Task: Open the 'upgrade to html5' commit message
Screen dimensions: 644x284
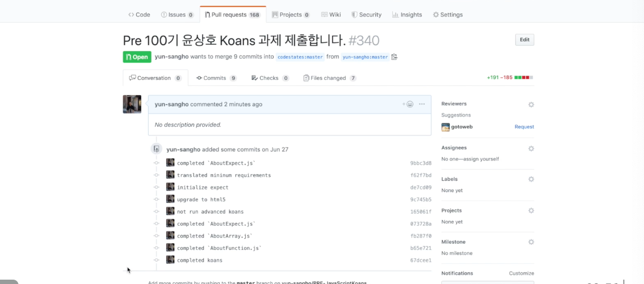Action: 201,200
